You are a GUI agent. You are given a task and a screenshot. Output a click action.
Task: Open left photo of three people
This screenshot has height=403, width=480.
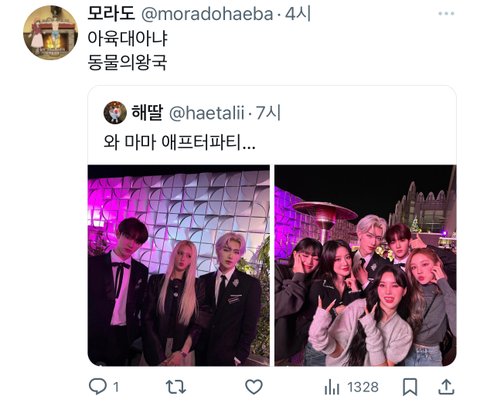[179, 265]
